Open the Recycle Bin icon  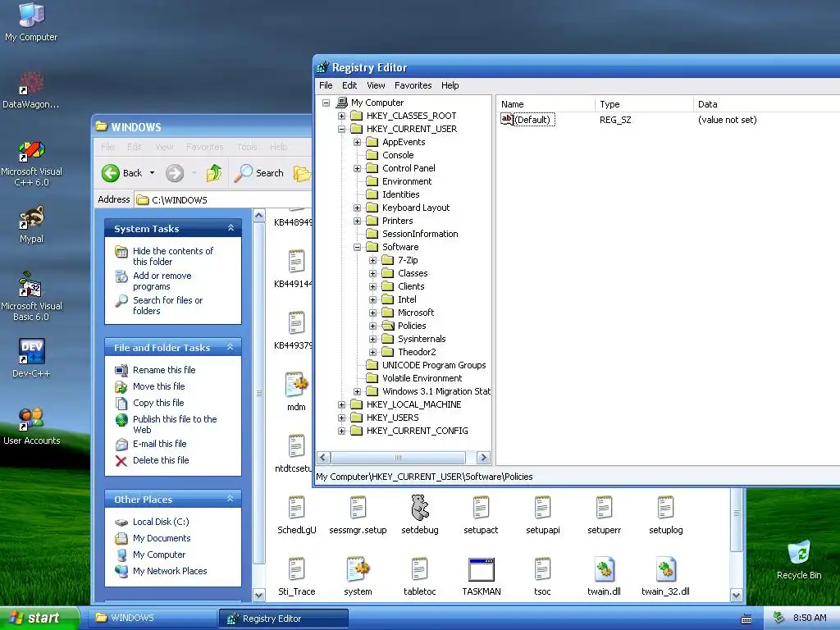(799, 559)
